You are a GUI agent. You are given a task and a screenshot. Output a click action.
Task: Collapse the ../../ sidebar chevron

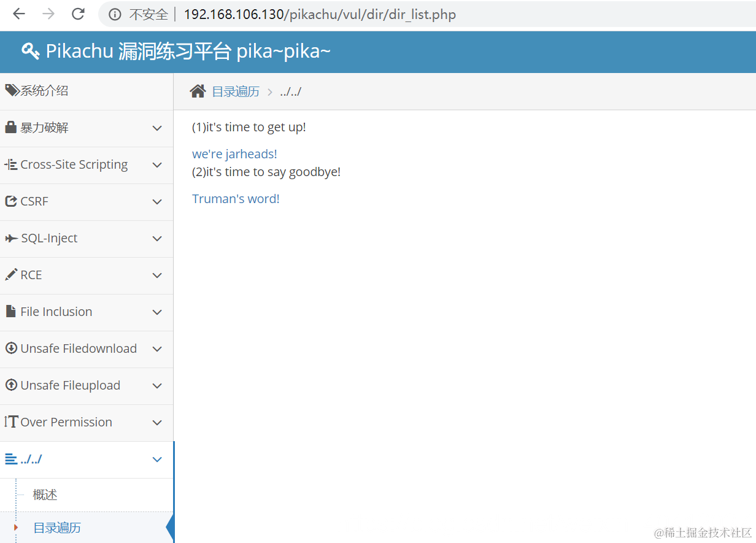[x=157, y=460]
